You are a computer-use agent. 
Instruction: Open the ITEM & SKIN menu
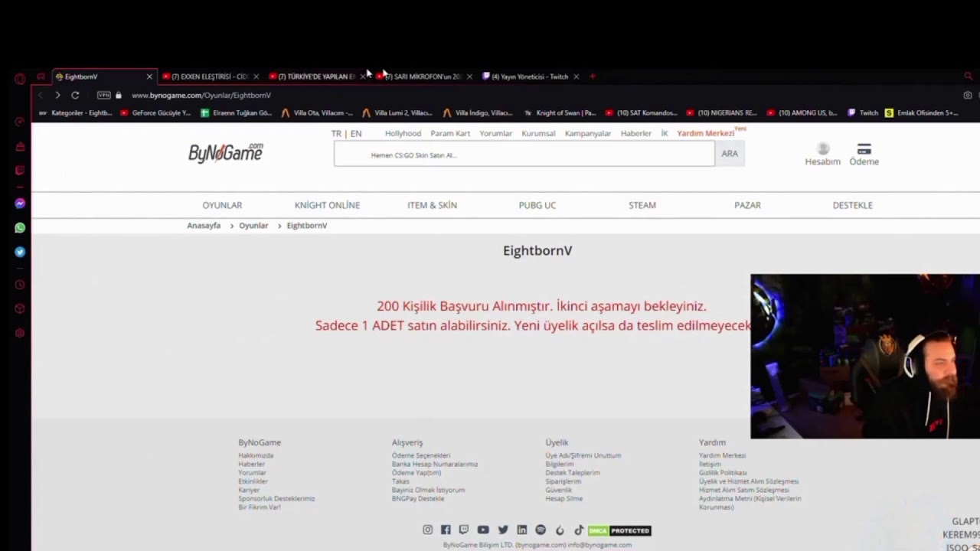pos(432,205)
